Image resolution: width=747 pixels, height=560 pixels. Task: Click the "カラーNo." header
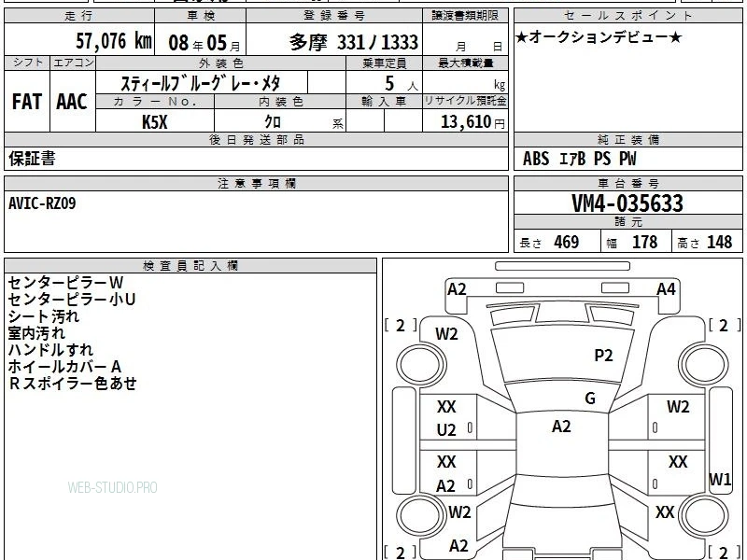155,102
